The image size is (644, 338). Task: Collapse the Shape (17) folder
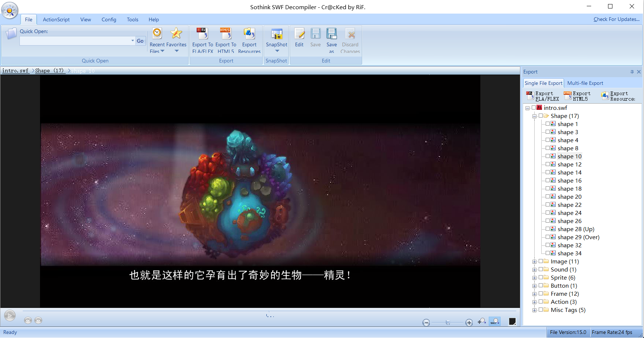(x=534, y=116)
